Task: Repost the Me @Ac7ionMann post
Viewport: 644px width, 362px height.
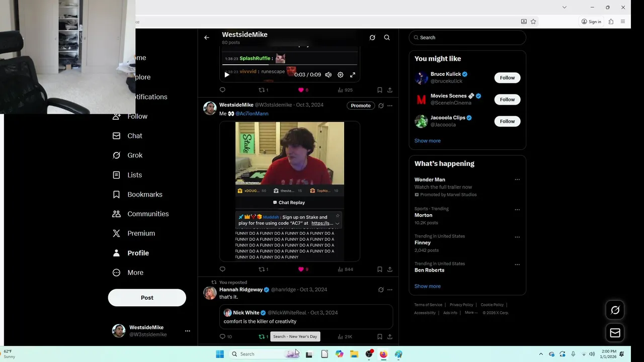Action: click(263, 269)
